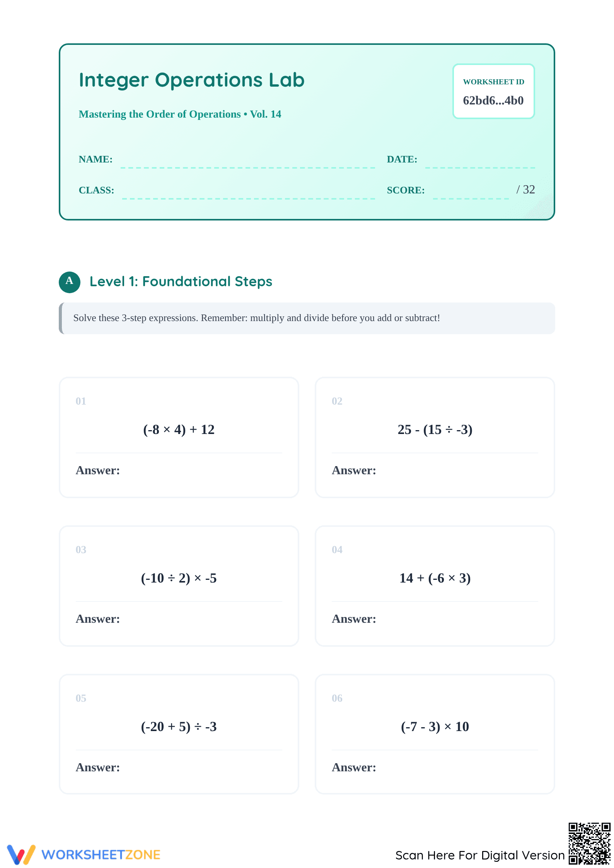
Task: Select the expression 25 - (15 ÷ -3)
Action: point(435,430)
